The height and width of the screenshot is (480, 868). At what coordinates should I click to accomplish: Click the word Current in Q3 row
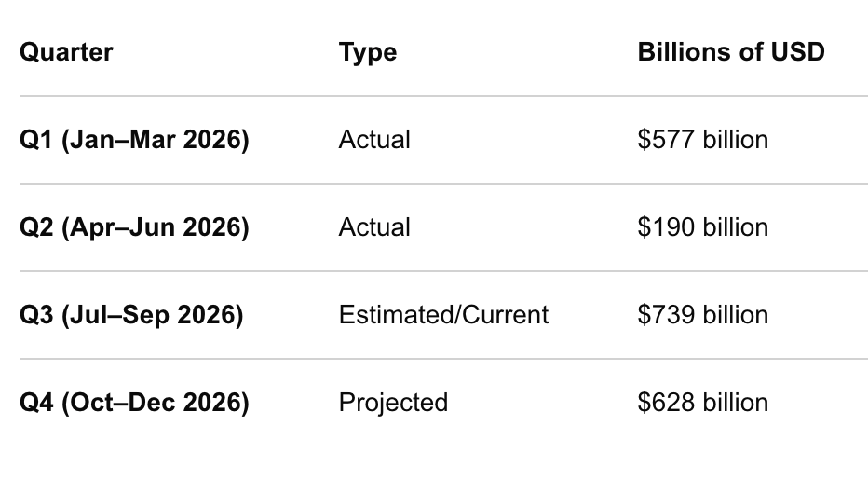coord(505,315)
